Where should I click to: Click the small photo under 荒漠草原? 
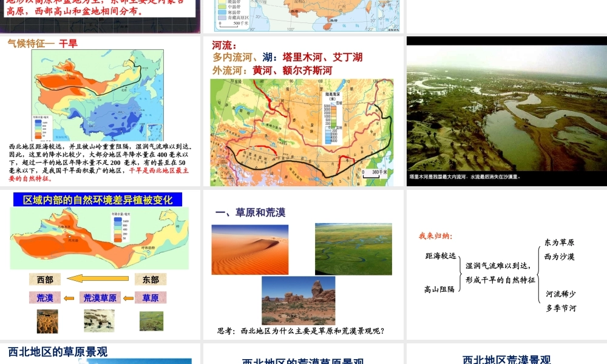(99, 320)
